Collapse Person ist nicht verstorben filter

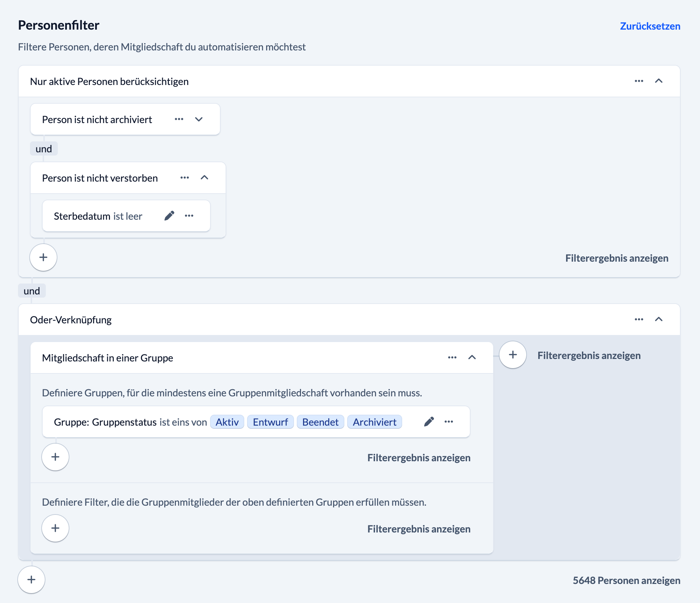204,178
